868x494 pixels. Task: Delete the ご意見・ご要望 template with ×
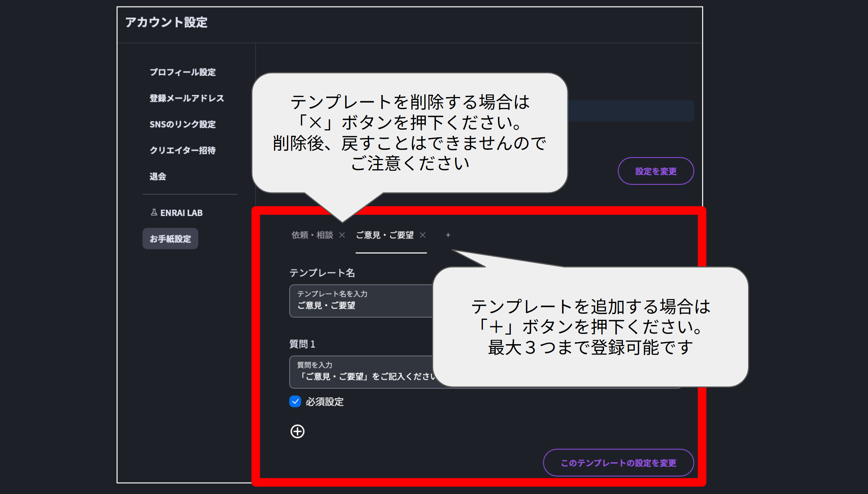[423, 235]
